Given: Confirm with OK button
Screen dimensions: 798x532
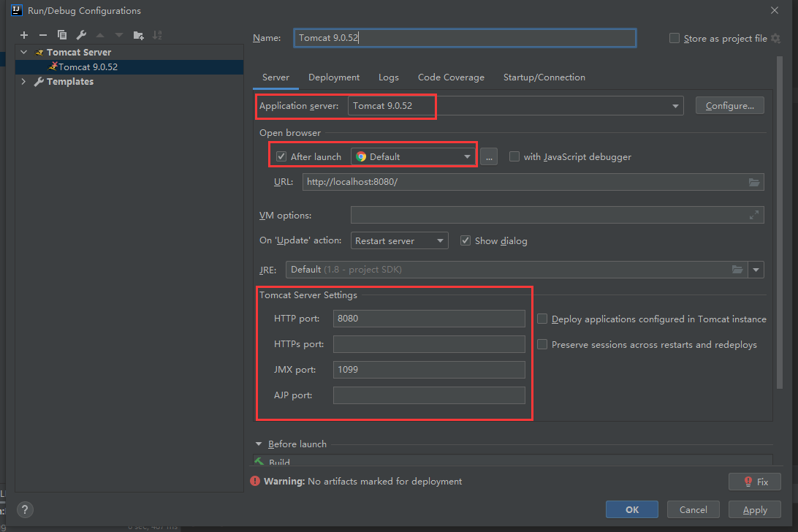Looking at the screenshot, I should tap(632, 509).
